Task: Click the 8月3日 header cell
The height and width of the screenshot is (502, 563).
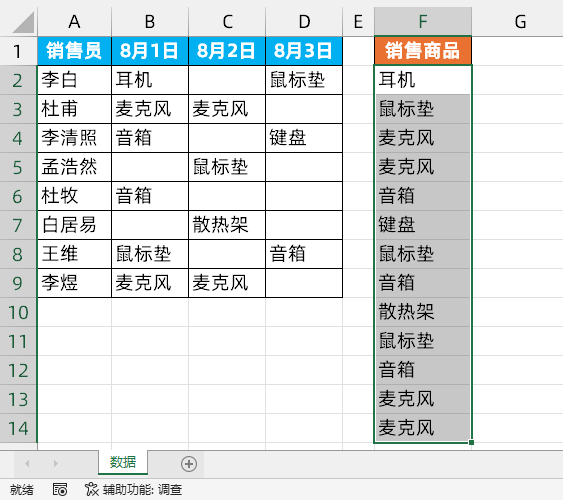Action: (x=304, y=51)
